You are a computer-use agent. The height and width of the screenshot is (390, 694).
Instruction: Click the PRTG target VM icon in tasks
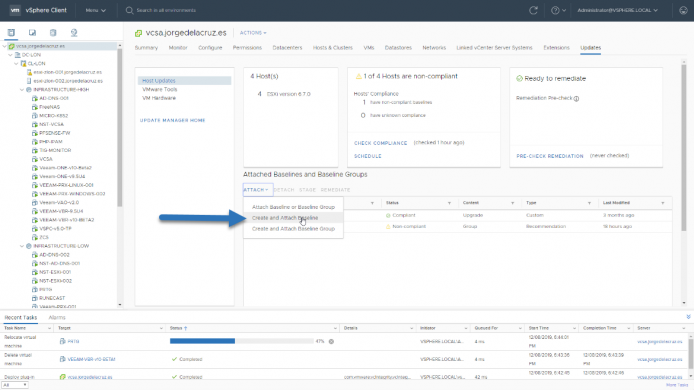pyautogui.click(x=62, y=341)
